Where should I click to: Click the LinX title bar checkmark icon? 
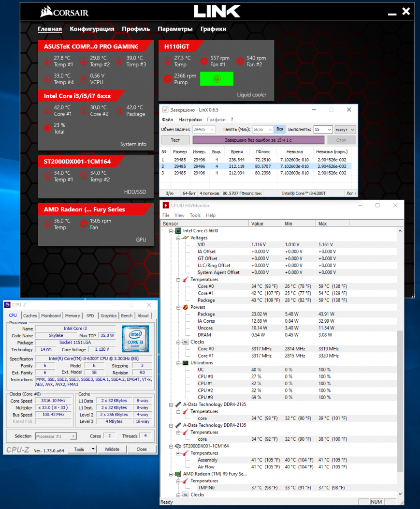coord(165,110)
